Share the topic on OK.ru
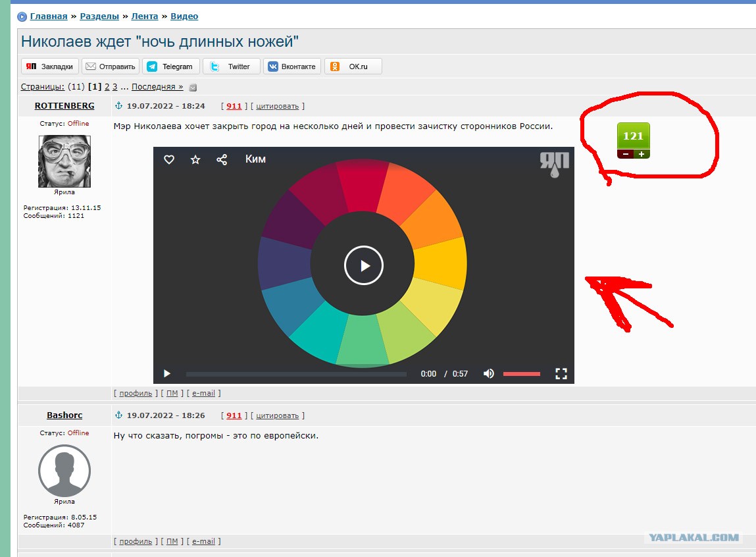 [x=353, y=66]
